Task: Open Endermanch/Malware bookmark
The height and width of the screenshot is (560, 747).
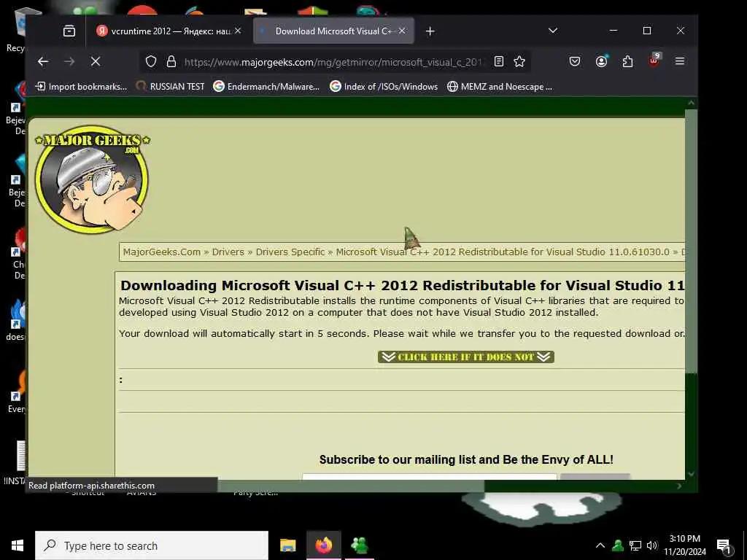Action: pyautogui.click(x=266, y=87)
